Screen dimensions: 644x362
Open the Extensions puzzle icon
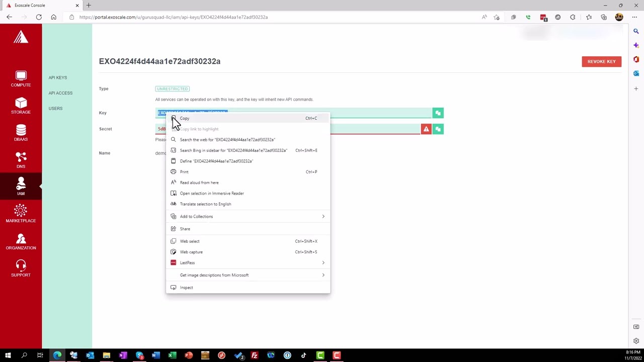click(x=573, y=17)
